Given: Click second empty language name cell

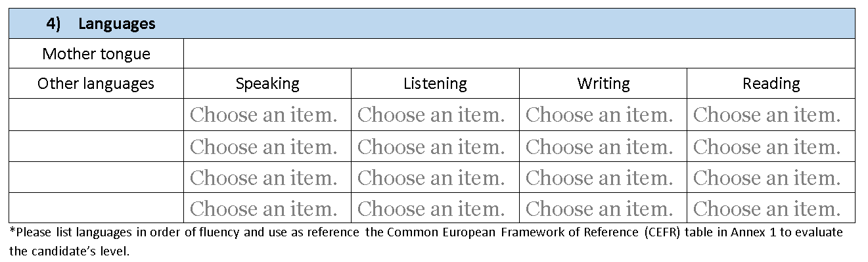Looking at the screenshot, I should [x=96, y=145].
